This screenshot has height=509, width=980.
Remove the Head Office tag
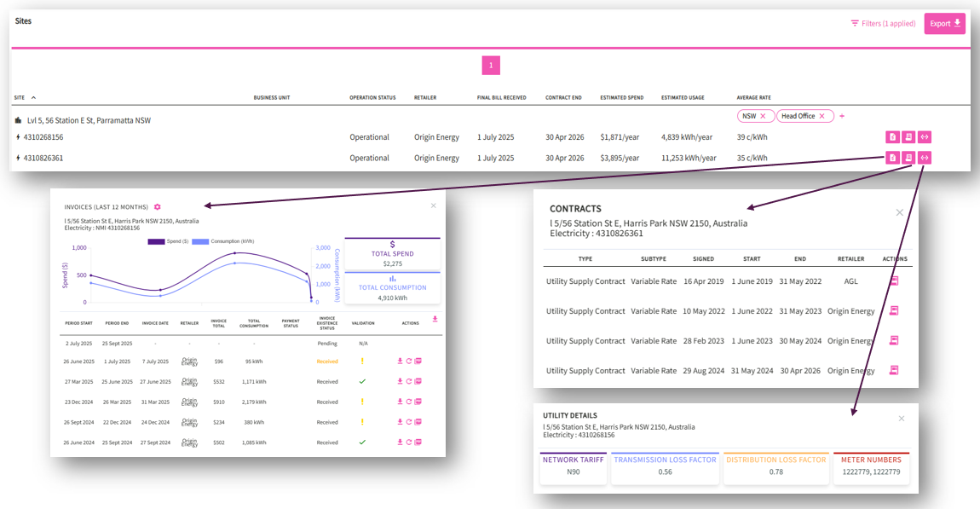coord(822,116)
